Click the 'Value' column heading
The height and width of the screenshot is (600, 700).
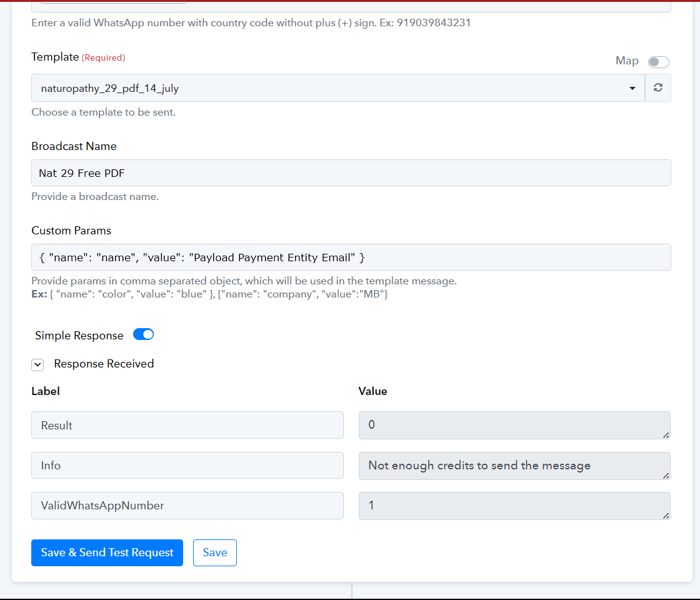tap(372, 391)
